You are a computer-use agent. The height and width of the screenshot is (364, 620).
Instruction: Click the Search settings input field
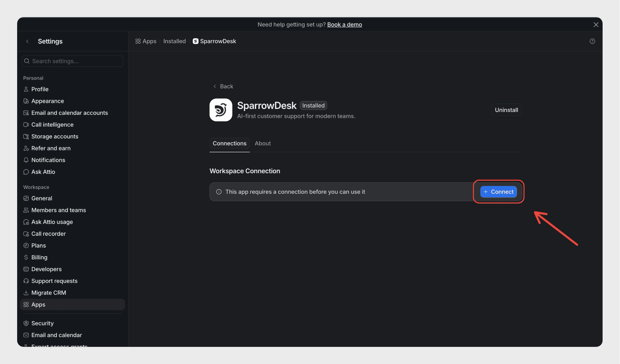[72, 61]
